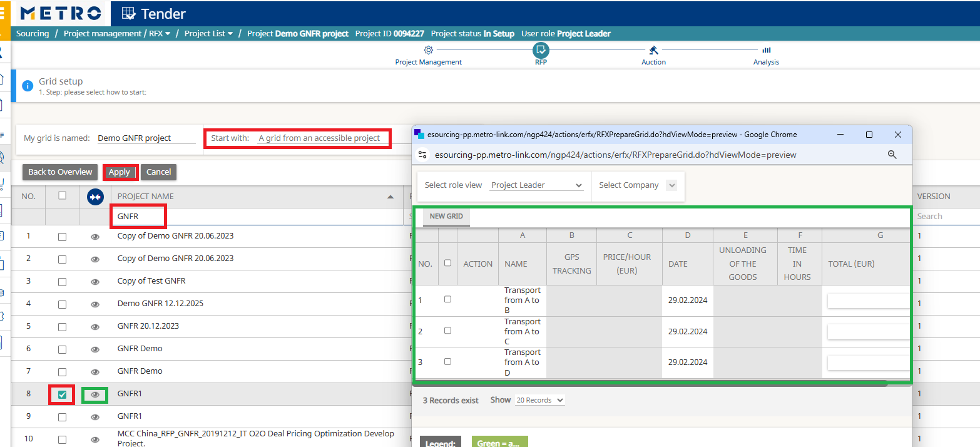Click the Back to Overview button
980x447 pixels.
click(x=60, y=172)
